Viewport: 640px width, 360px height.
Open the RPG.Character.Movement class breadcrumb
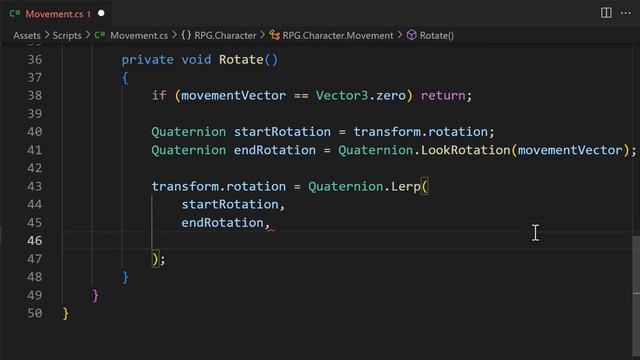point(338,36)
